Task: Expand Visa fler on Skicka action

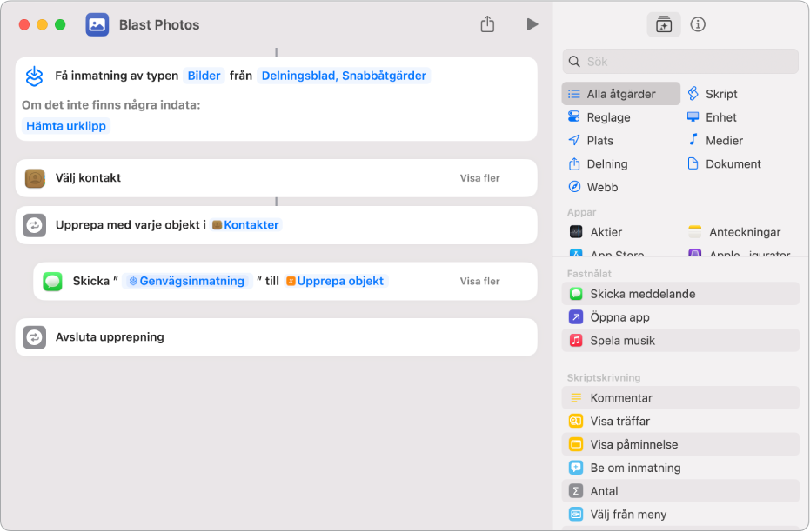Action: (480, 282)
